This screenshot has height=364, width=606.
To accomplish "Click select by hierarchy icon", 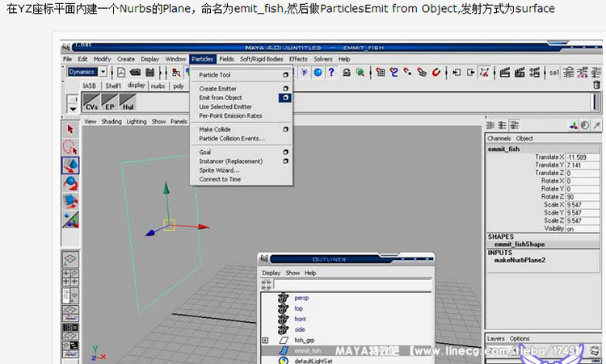I will (176, 72).
